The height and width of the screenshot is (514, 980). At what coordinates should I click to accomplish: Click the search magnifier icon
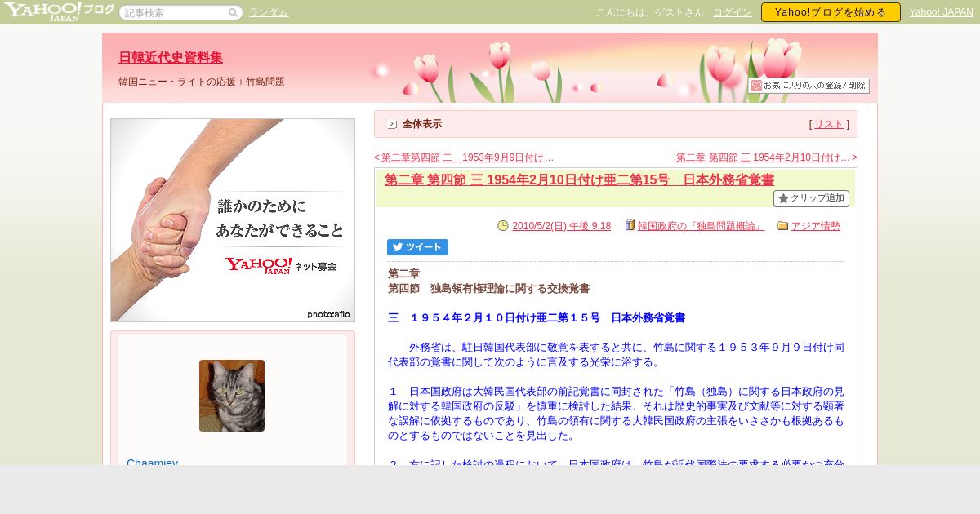(x=234, y=12)
